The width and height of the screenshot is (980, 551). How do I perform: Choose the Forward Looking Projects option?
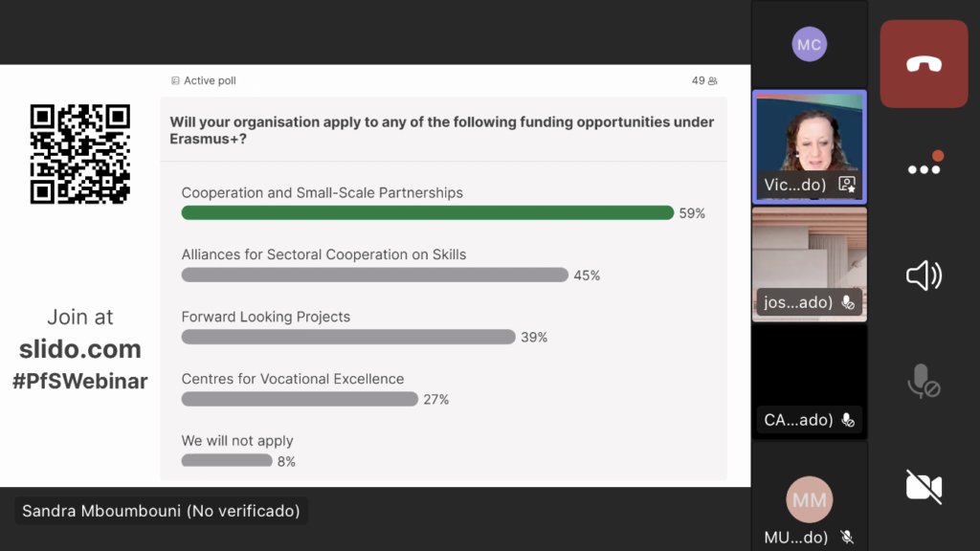[x=266, y=317]
